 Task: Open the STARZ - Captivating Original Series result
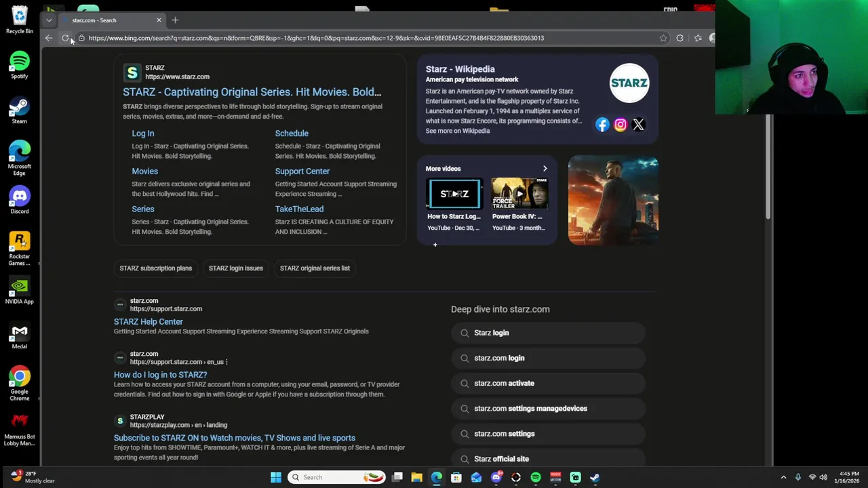pos(252,92)
